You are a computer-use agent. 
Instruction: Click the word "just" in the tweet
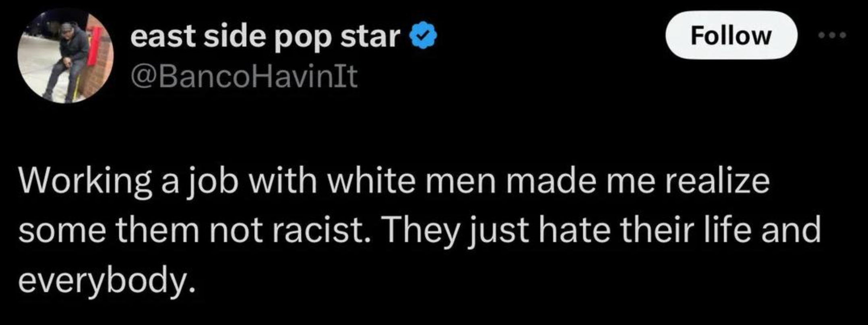click(x=497, y=231)
